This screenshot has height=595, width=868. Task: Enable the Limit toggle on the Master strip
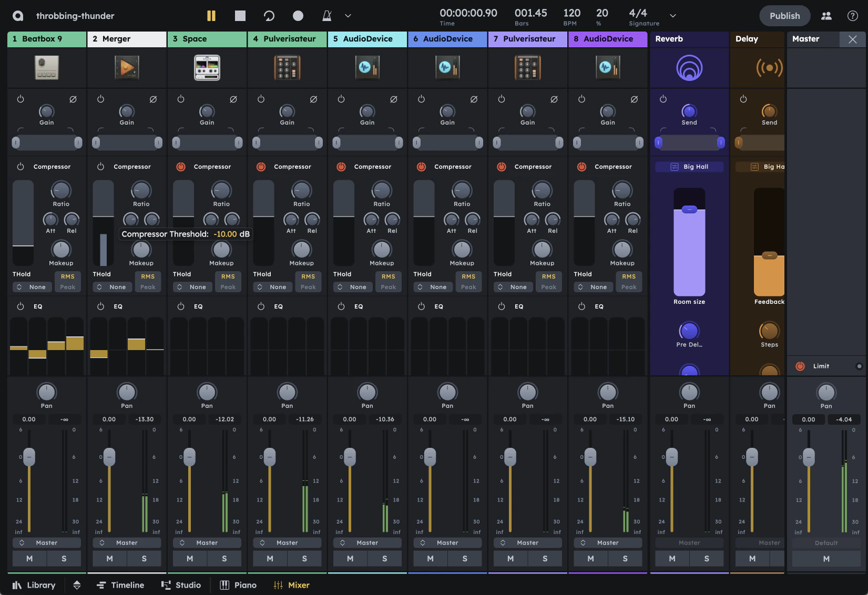[801, 366]
